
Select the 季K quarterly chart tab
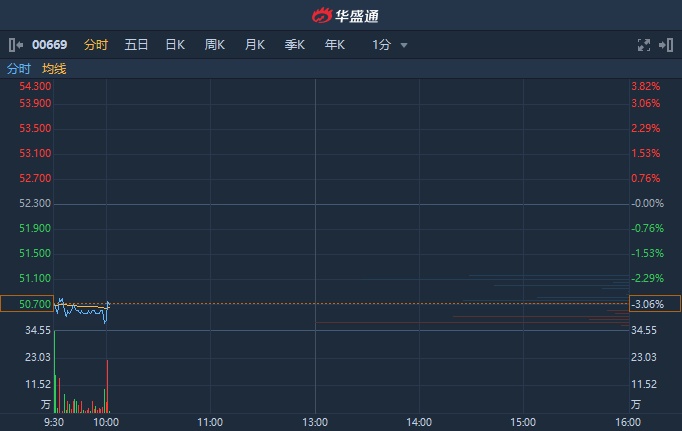pyautogui.click(x=295, y=45)
